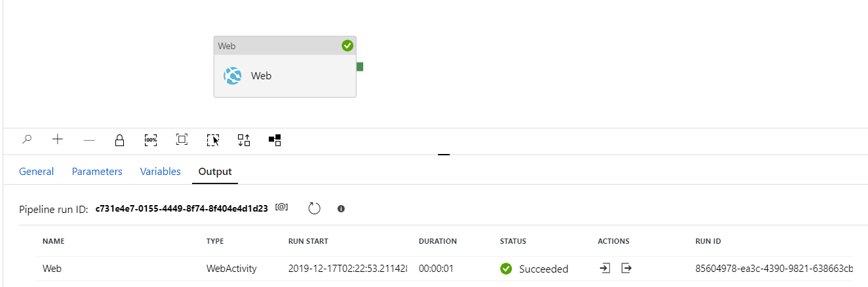Switch to the Parameters tab
This screenshot has width=868, height=287.
click(x=97, y=172)
